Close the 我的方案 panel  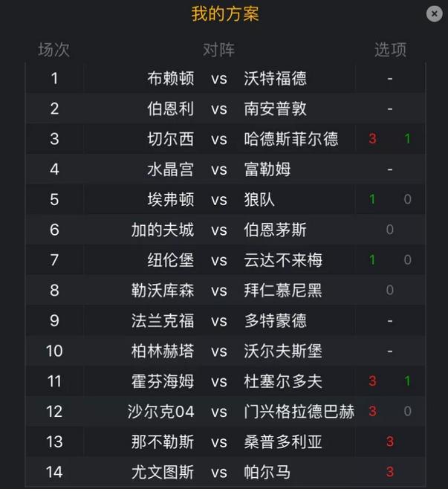coord(435,13)
